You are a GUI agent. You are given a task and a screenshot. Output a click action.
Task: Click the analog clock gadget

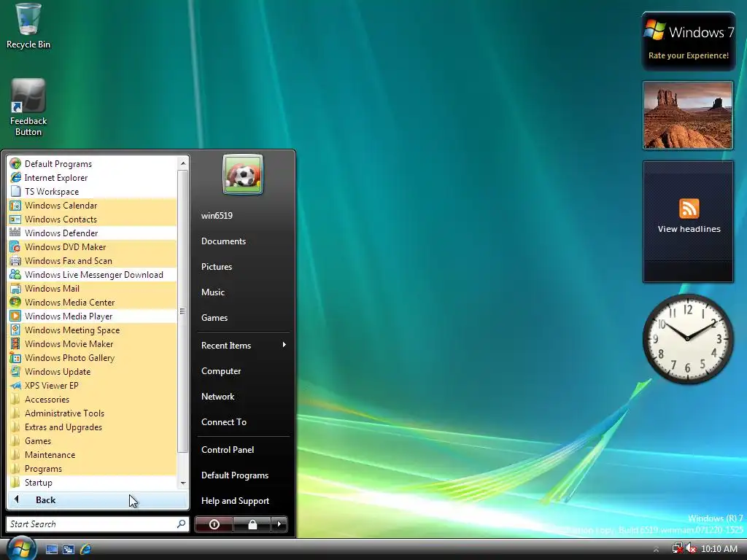[688, 338]
